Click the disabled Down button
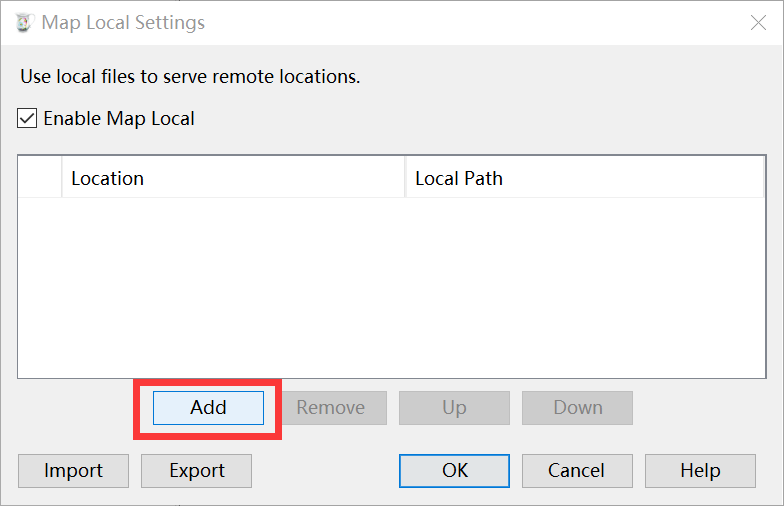Image resolution: width=784 pixels, height=506 pixels. click(578, 408)
